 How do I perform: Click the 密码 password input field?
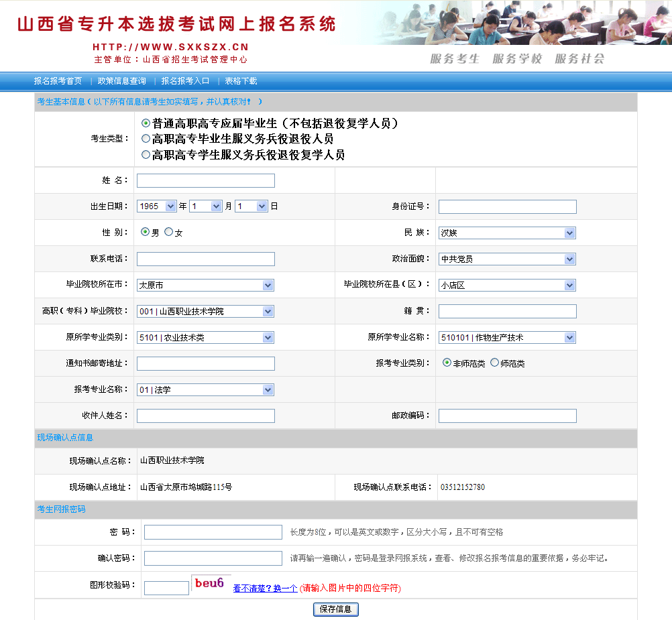213,532
